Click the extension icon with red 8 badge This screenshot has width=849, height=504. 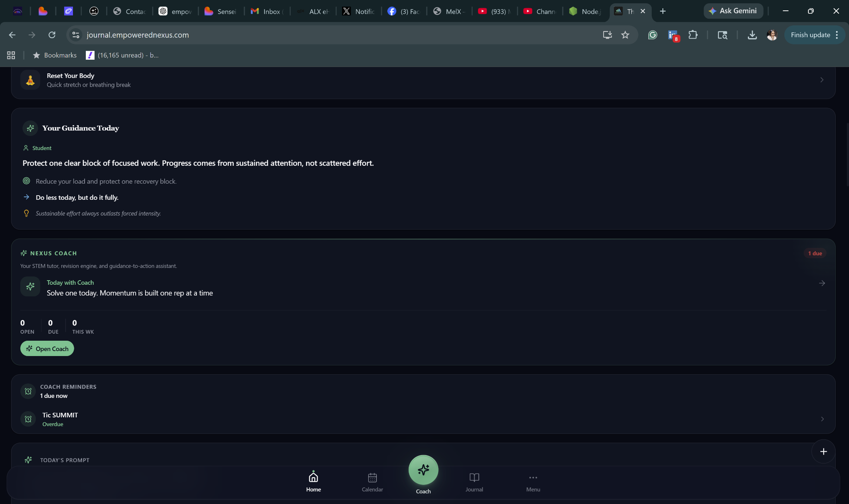[673, 35]
